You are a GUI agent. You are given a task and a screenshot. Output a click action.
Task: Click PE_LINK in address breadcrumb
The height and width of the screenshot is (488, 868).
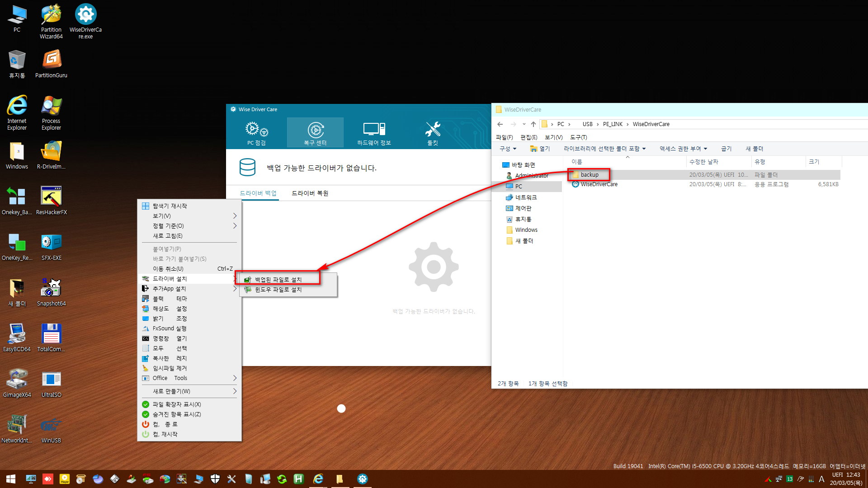pyautogui.click(x=613, y=124)
